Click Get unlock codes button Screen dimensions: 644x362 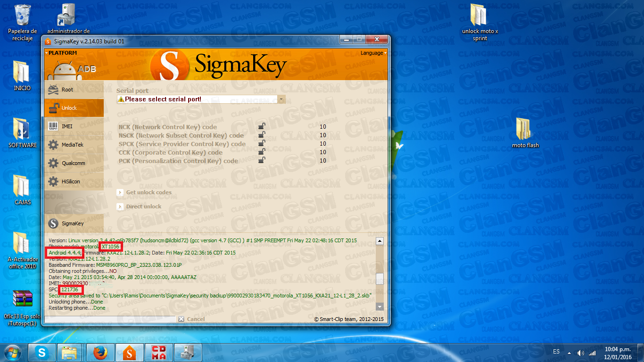click(144, 192)
